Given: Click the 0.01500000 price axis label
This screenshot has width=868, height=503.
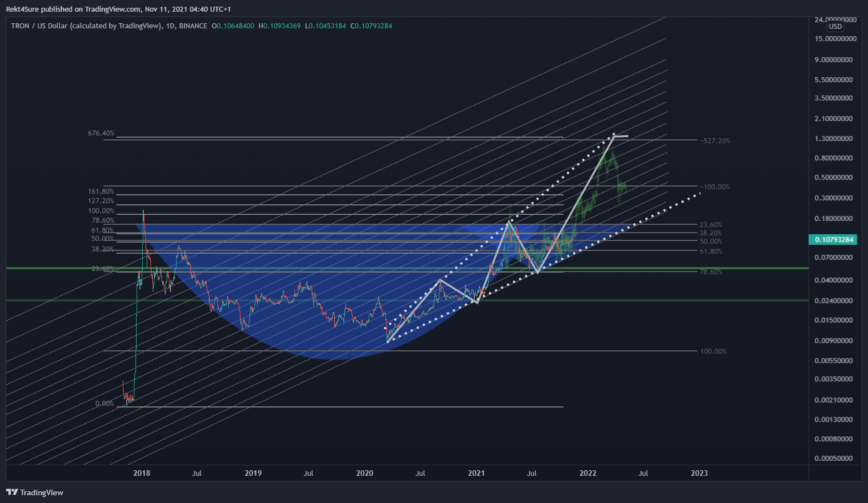Looking at the screenshot, I should tap(834, 320).
